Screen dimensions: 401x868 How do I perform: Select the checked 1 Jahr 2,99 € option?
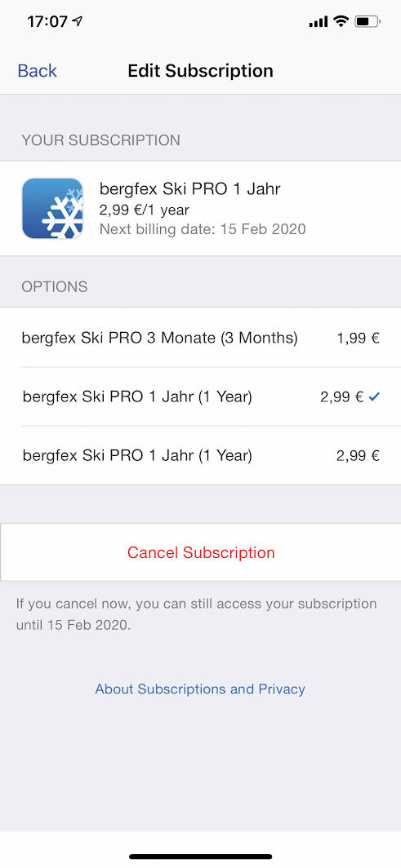pos(201,396)
